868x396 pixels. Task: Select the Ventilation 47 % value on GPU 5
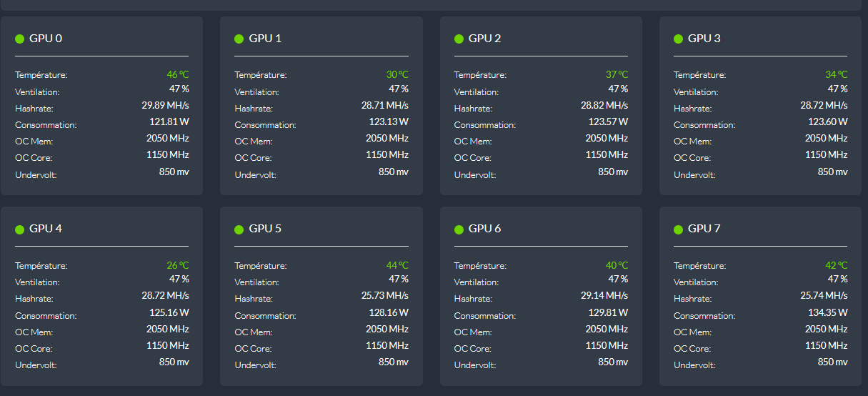tap(399, 279)
